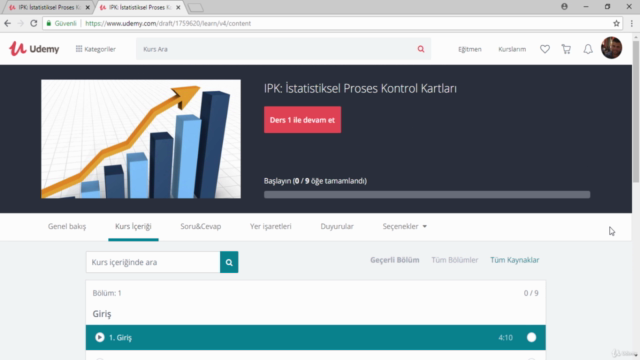Click the 4:10 lecture duration

tap(505, 338)
